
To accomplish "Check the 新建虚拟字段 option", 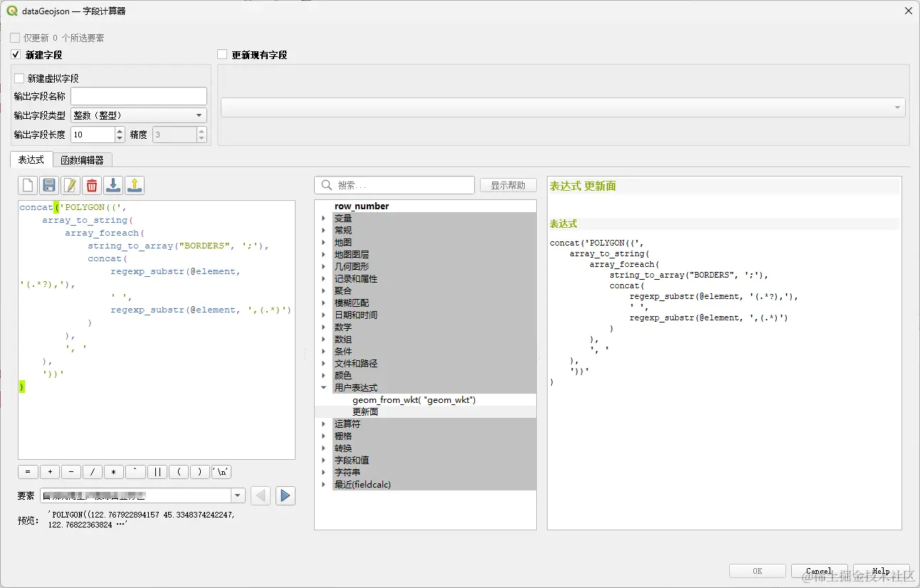I will (19, 78).
